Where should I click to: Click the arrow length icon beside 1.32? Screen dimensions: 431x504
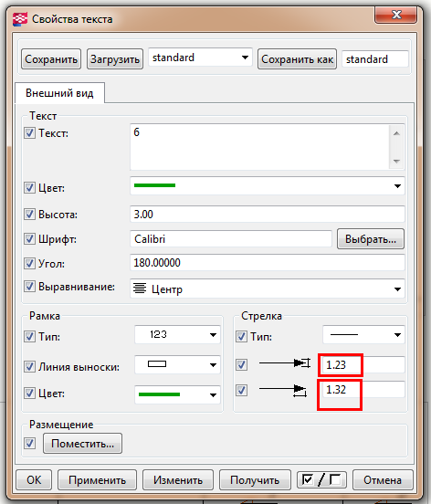pos(283,390)
